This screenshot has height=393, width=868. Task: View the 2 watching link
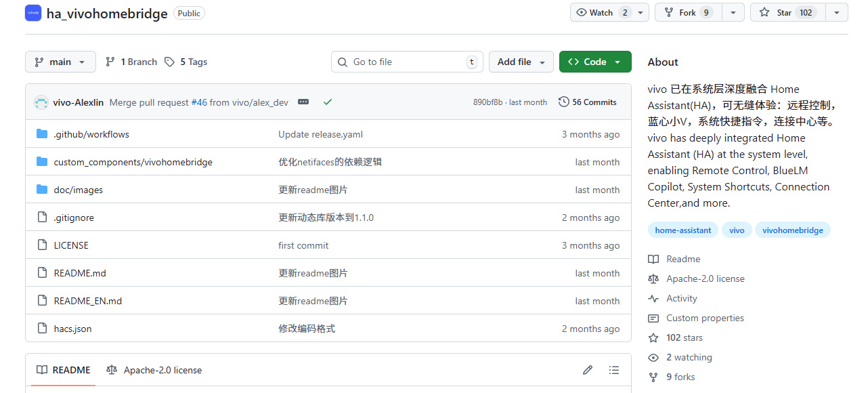coord(689,357)
